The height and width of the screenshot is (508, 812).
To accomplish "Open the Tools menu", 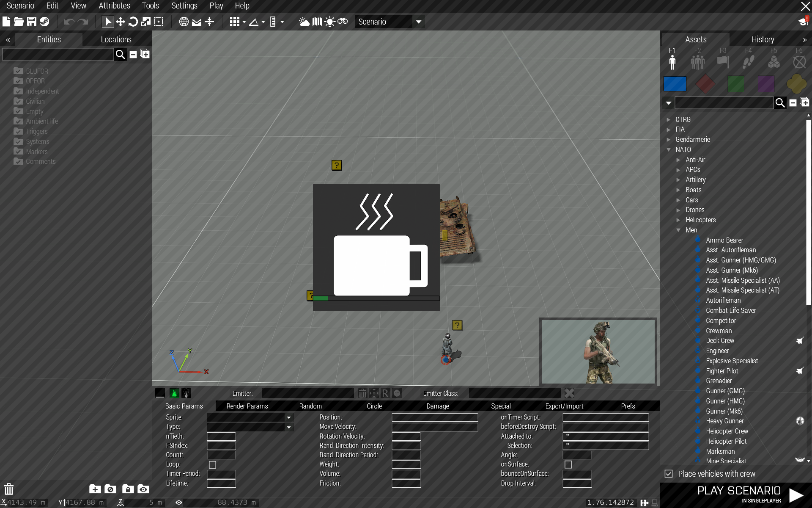I will [150, 6].
